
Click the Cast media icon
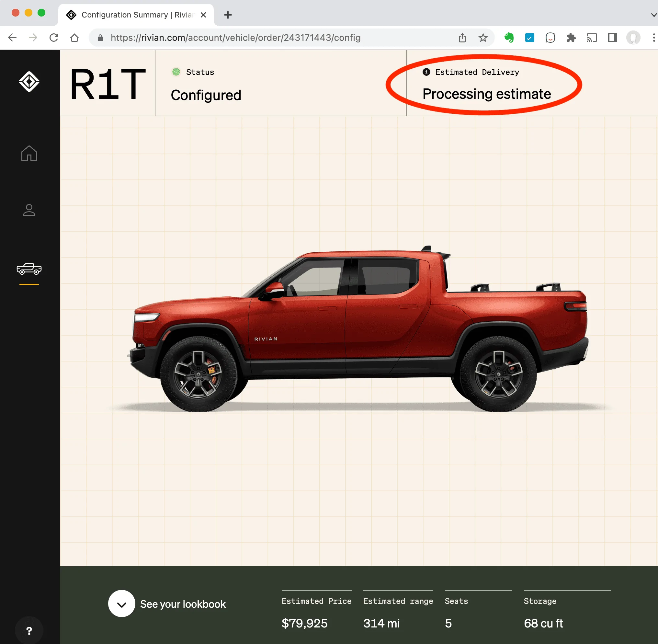(592, 38)
